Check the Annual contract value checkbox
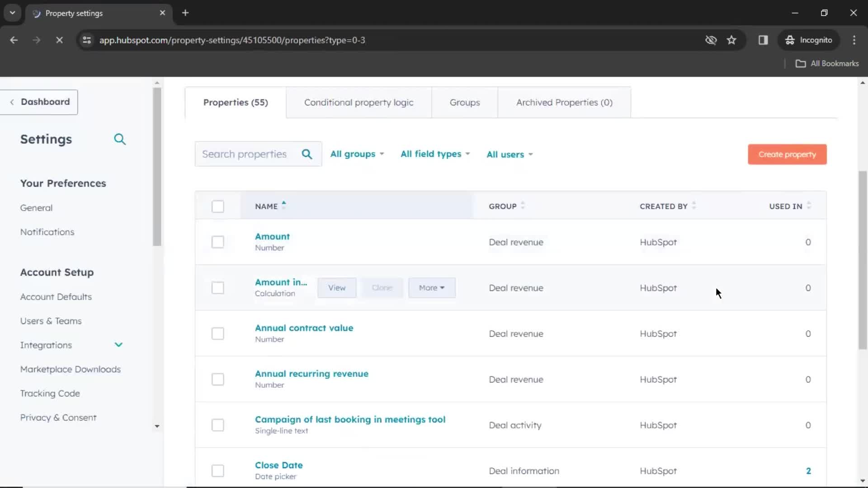868x488 pixels. [x=218, y=334]
